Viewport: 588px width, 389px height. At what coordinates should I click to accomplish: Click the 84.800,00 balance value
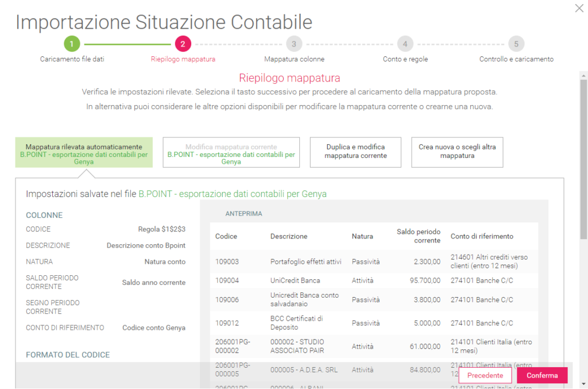425,370
